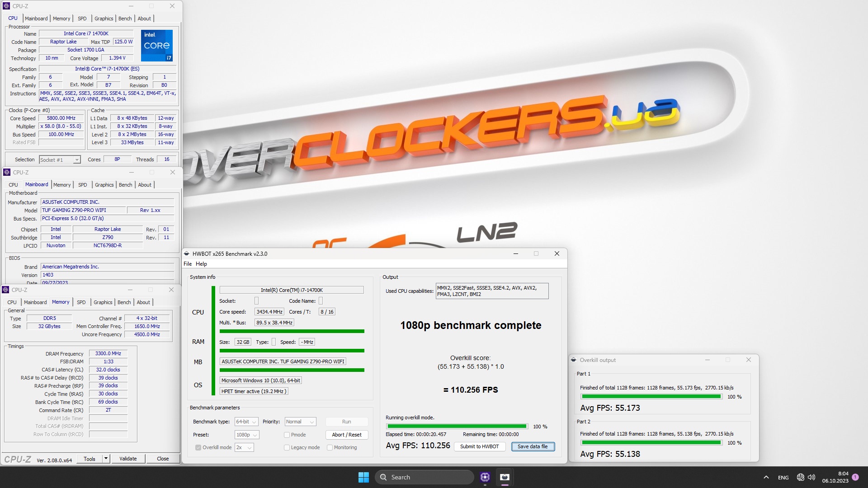Click HPET timer active (19.2 MHz) field

[x=254, y=391]
